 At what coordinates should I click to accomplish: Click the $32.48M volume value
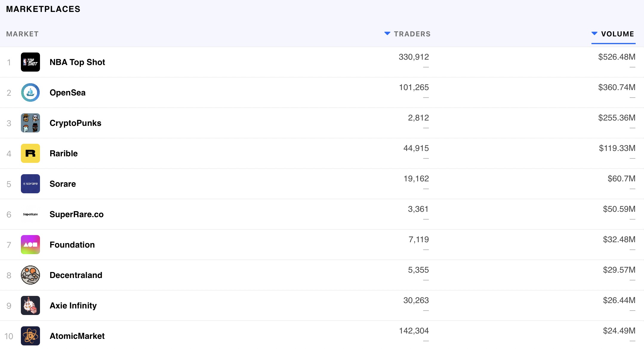pyautogui.click(x=619, y=240)
